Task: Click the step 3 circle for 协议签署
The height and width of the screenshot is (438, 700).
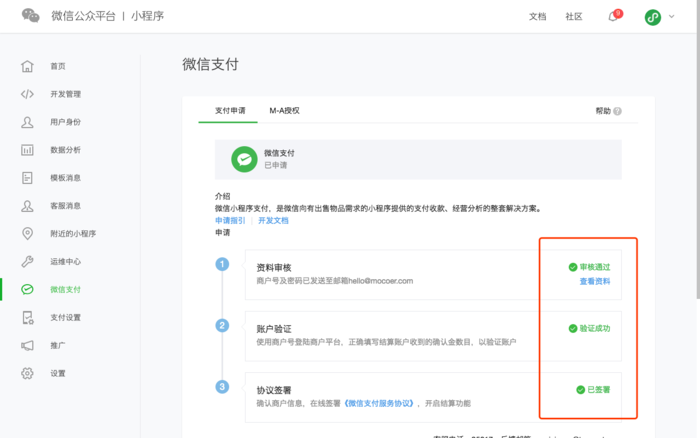Action: (x=222, y=386)
